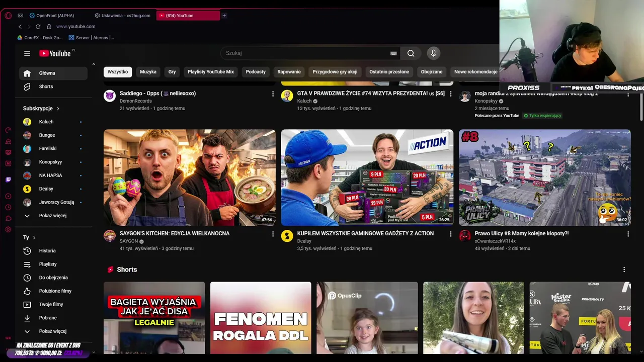Open Prawo Ulicy #8 video thumbnail
This screenshot has height=362, width=644.
tap(545, 177)
